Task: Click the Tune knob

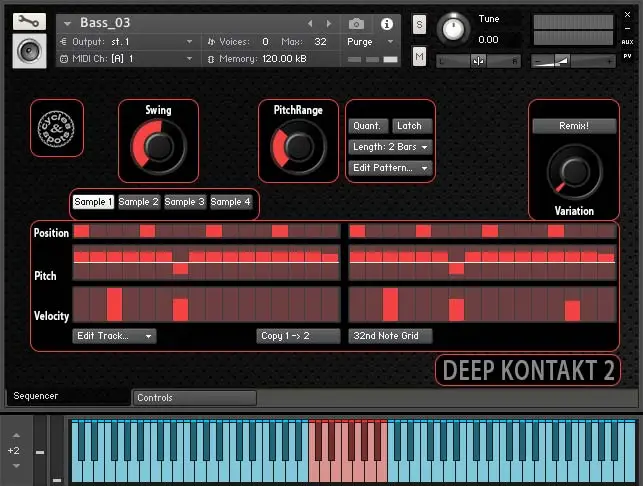Action: tap(453, 29)
